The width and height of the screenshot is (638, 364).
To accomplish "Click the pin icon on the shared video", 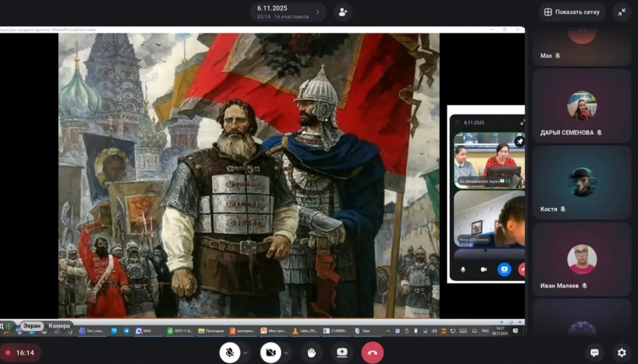I will tap(520, 141).
